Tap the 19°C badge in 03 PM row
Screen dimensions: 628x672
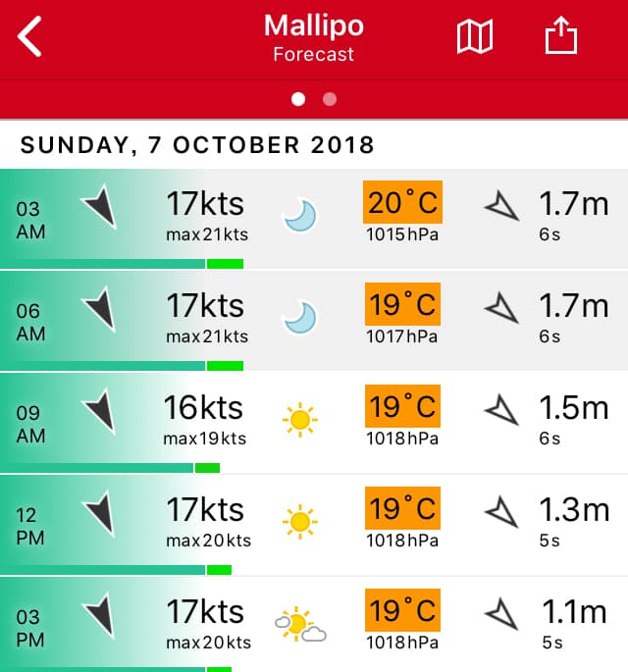(x=402, y=610)
